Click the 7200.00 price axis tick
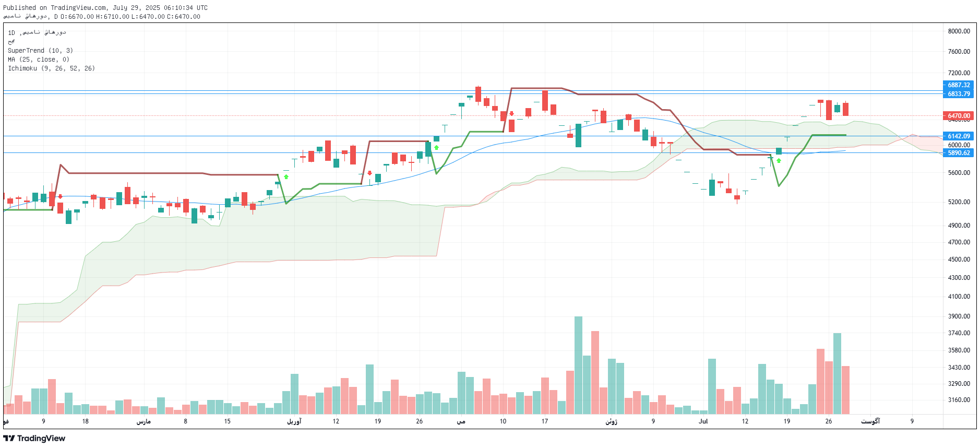Viewport: 980px width, 448px height. (x=959, y=73)
